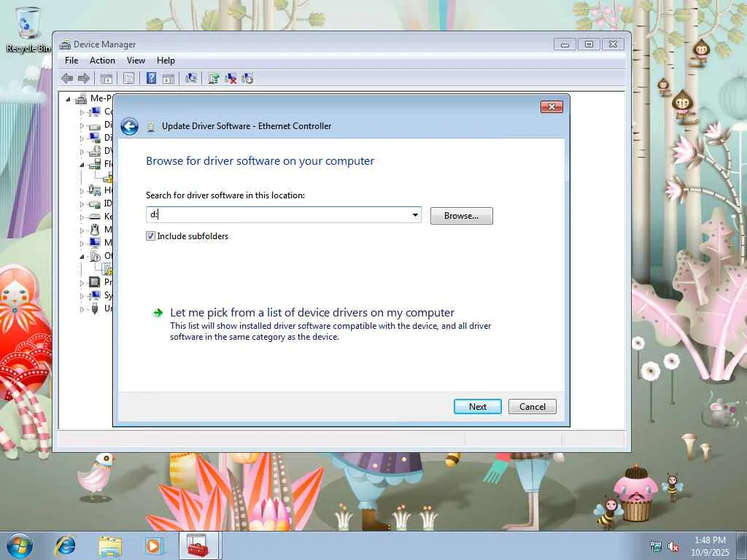
Task: Select the Keyboards category icon in tree
Action: point(95,217)
